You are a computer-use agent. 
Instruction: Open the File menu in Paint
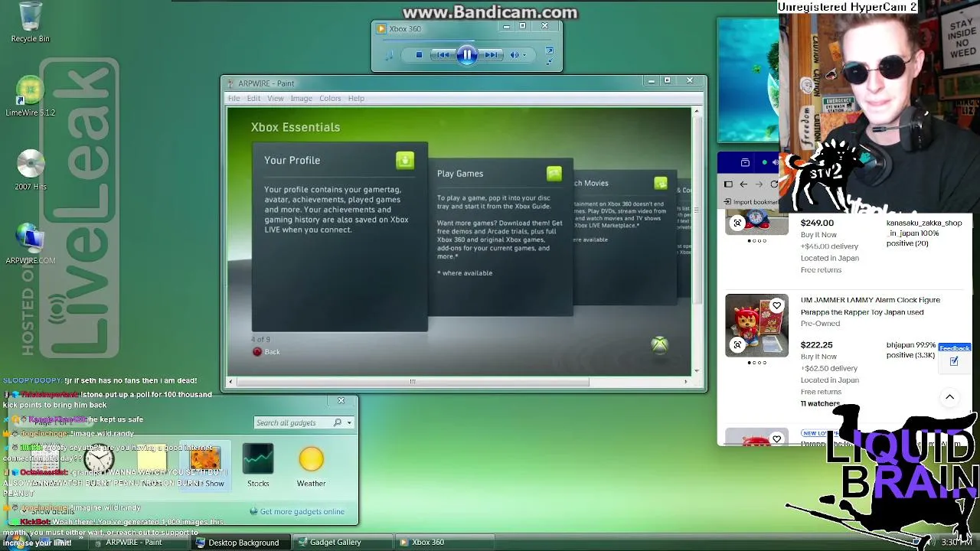pyautogui.click(x=234, y=98)
